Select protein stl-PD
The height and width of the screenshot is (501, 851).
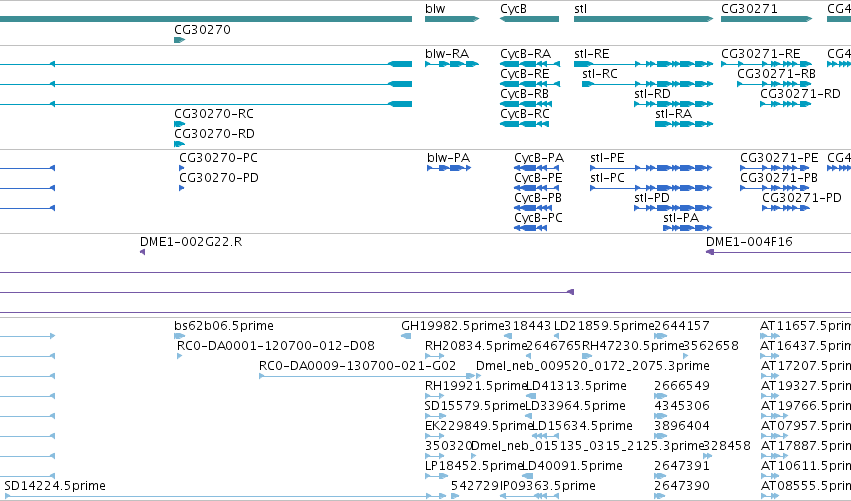[652, 198]
